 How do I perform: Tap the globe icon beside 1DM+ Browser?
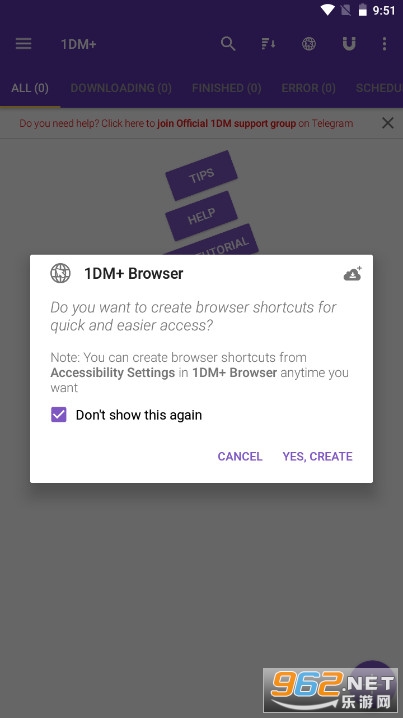tap(60, 273)
